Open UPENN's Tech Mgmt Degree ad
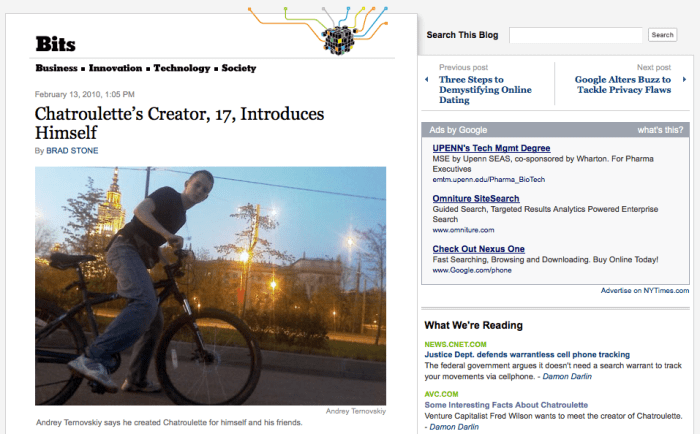Image resolution: width=700 pixels, height=434 pixels. pyautogui.click(x=491, y=148)
